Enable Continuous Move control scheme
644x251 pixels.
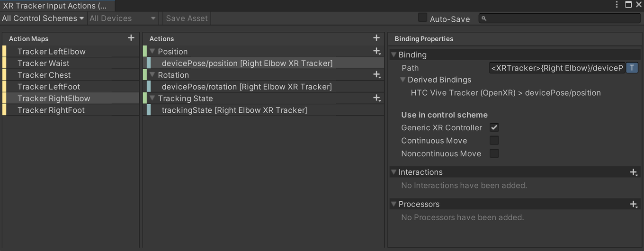[494, 140]
